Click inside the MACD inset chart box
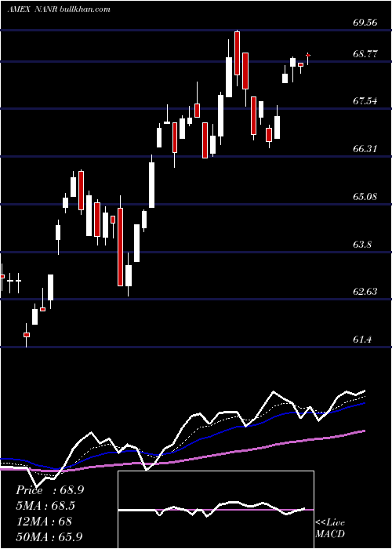Viewport: 392px width, 549px height. coord(216,510)
